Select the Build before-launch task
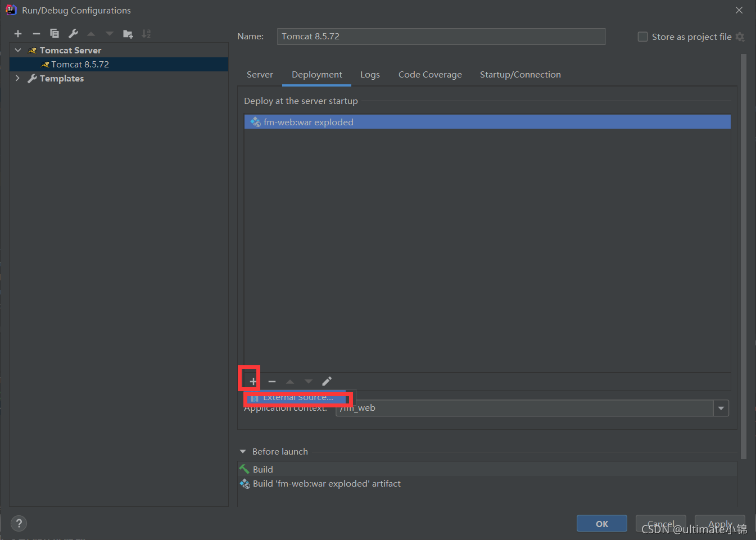The image size is (756, 540). tap(487, 469)
